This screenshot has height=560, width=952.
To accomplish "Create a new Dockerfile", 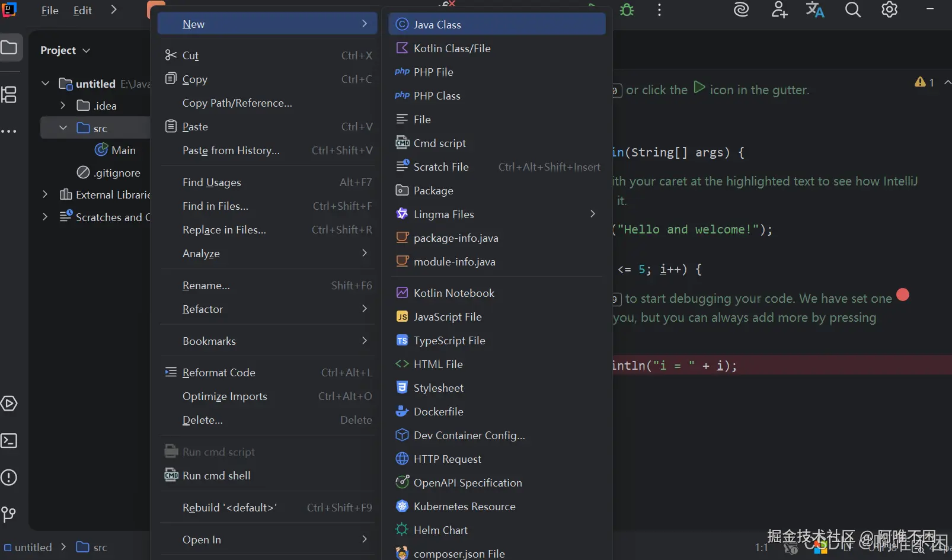I will 497,412.
